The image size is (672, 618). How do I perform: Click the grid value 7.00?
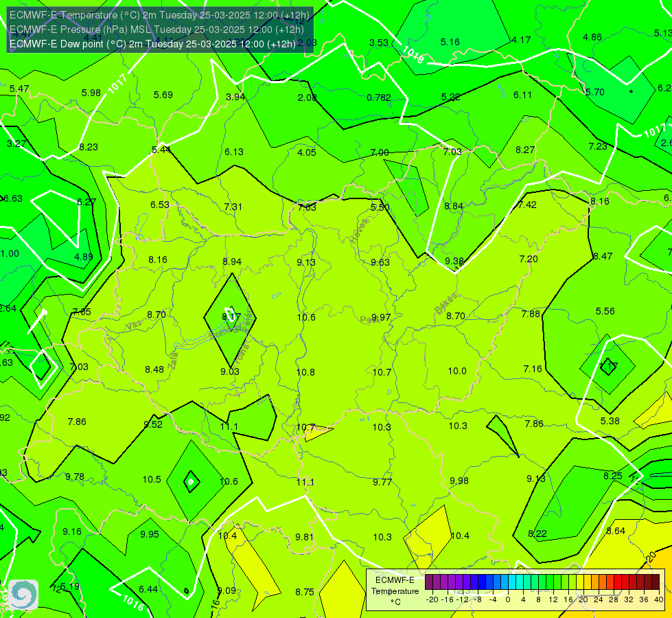pos(380,152)
